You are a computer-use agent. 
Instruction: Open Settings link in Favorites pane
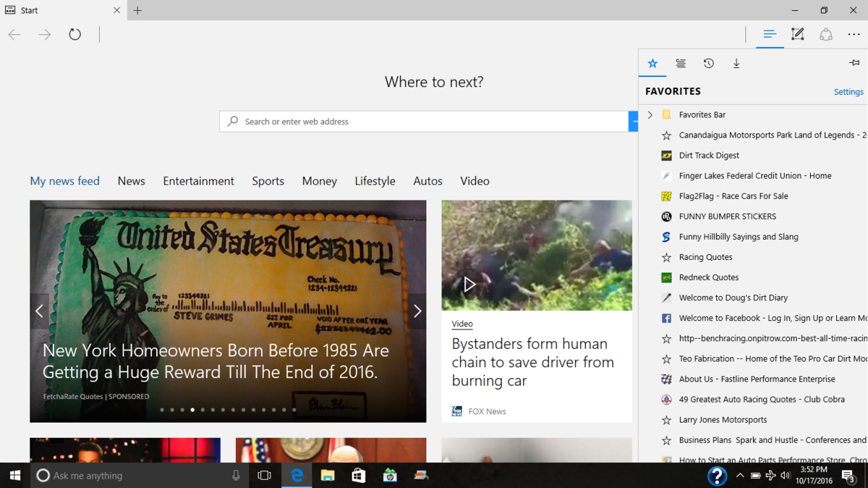pos(848,92)
